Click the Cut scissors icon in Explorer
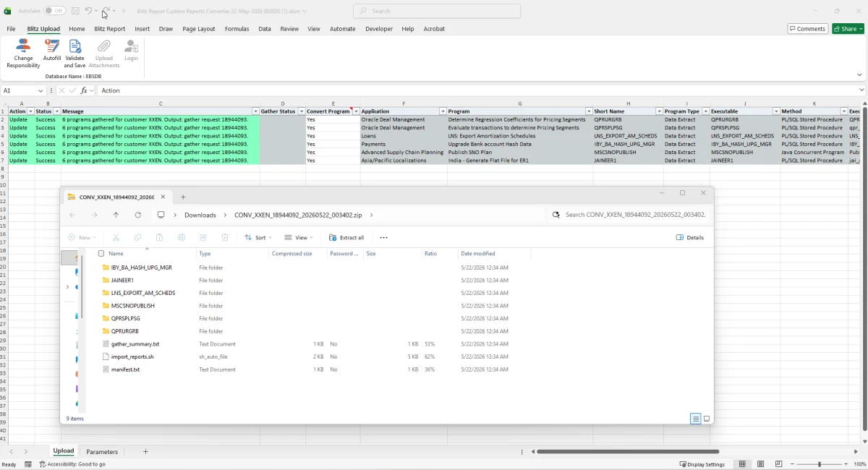The image size is (868, 470). pyautogui.click(x=115, y=237)
